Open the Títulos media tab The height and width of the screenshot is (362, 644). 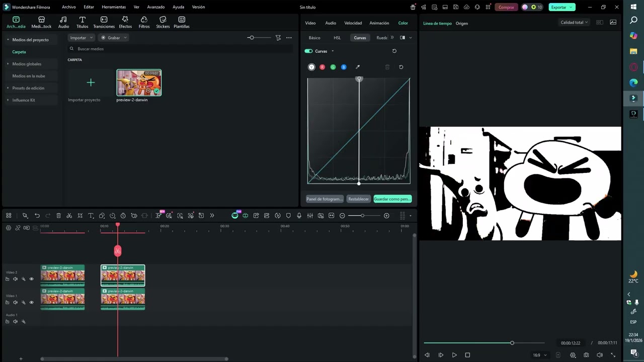pyautogui.click(x=82, y=22)
